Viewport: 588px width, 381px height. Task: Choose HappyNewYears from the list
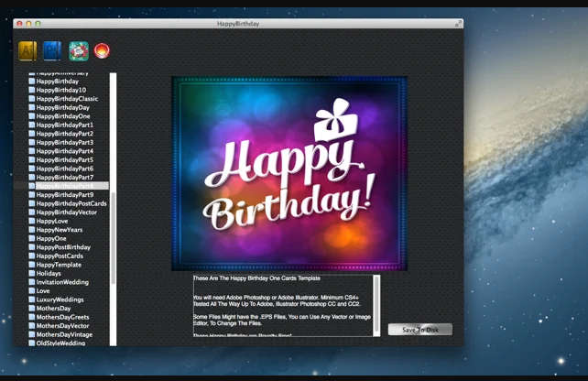pos(60,230)
